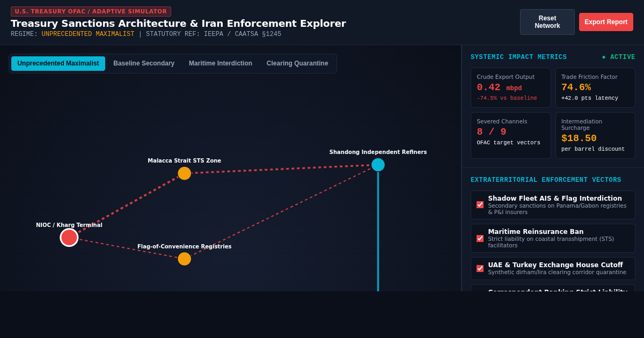This screenshot has width=644, height=338.
Task: Click the 0.42 mbpd value
Action: 499,87
